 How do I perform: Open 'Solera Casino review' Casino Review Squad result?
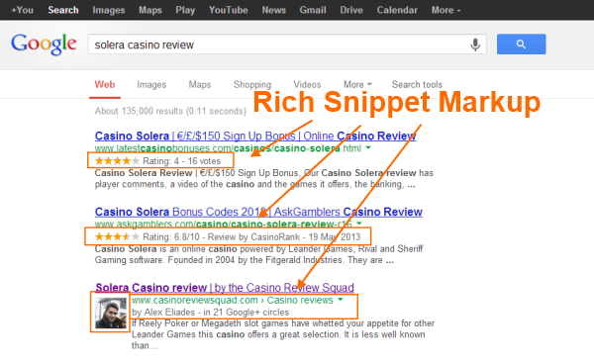tap(225, 288)
